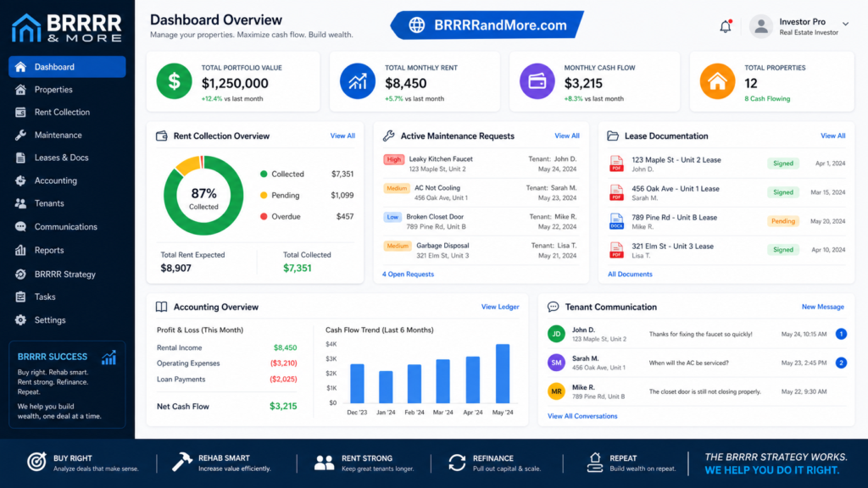Open the DOCX icon for 789 Pine Rd lease
The height and width of the screenshot is (488, 868).
click(x=616, y=221)
